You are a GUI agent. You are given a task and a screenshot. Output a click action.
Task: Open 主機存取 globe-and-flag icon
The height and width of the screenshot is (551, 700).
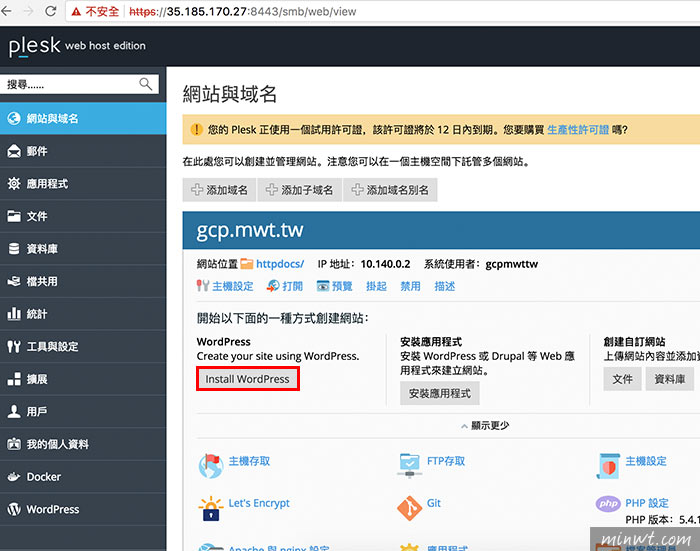click(211, 466)
